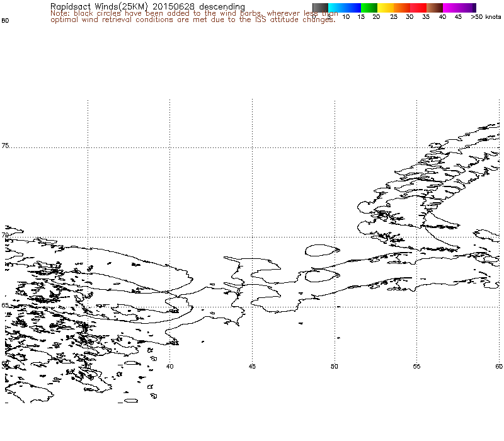Click the magenta-purple 40-50 knots legend swatch
The width and height of the screenshot is (504, 441).
[459, 8]
